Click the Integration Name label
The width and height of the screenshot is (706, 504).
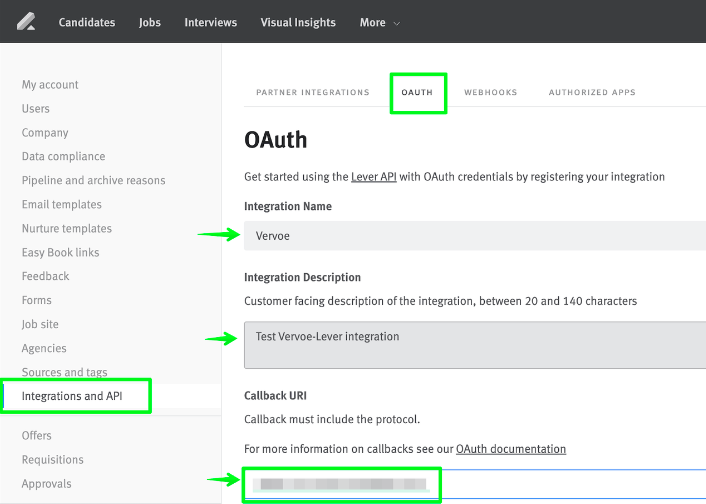[x=288, y=206]
